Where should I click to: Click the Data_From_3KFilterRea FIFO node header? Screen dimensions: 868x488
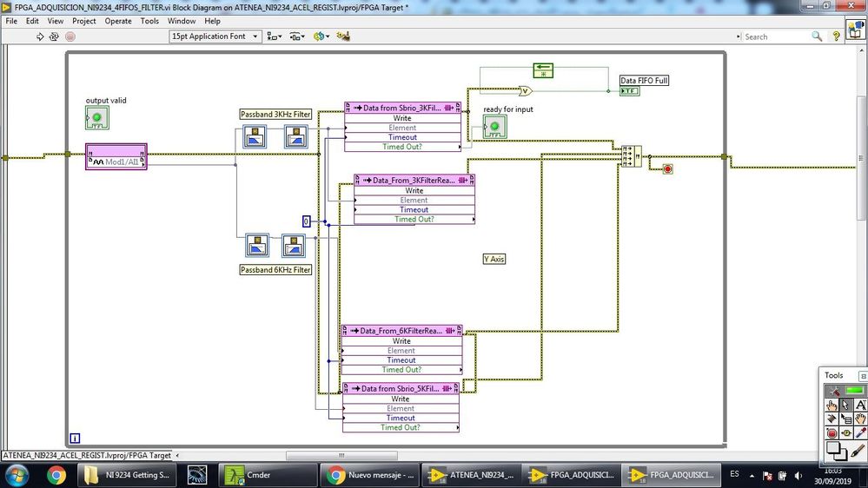click(414, 180)
